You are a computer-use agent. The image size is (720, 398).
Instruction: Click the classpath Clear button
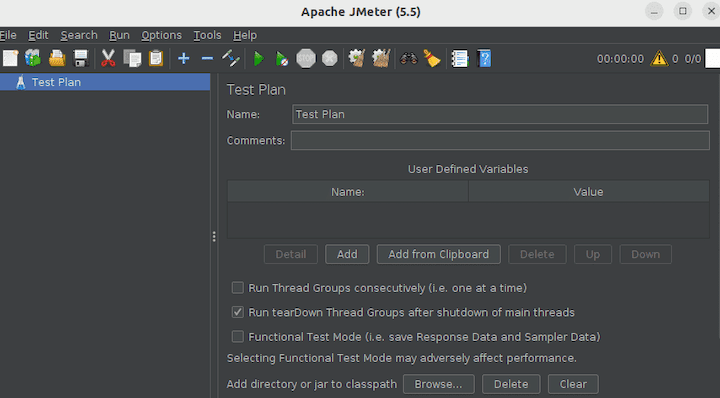[x=573, y=384]
